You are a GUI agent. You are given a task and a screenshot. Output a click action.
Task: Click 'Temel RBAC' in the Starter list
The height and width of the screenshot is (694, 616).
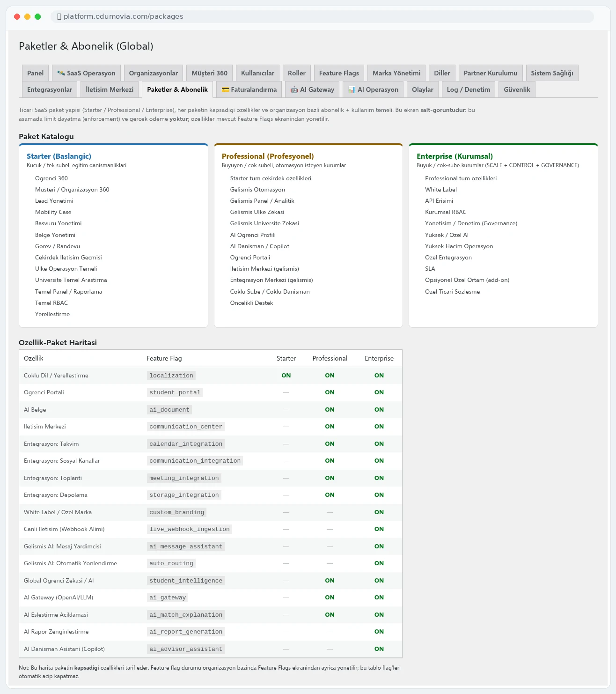click(51, 303)
